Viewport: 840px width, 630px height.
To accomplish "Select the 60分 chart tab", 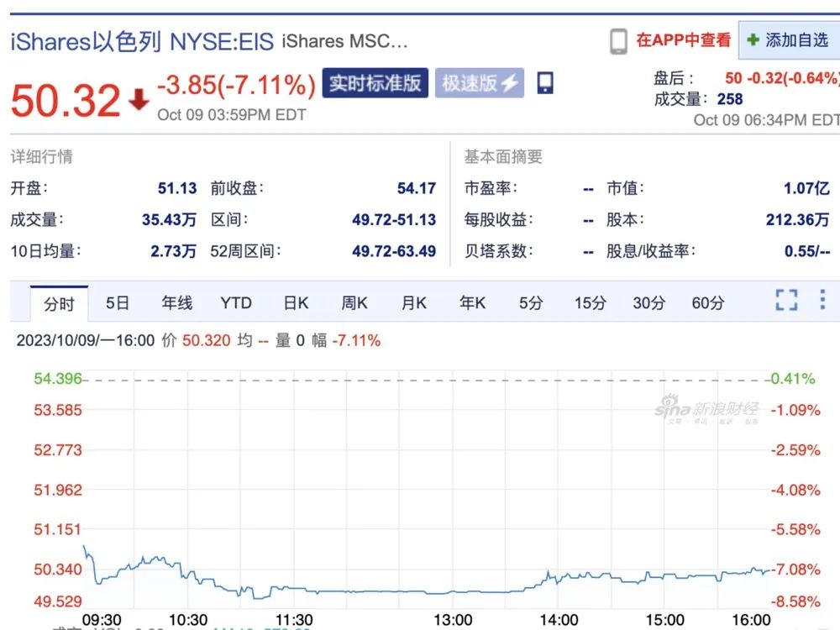I will [707, 302].
